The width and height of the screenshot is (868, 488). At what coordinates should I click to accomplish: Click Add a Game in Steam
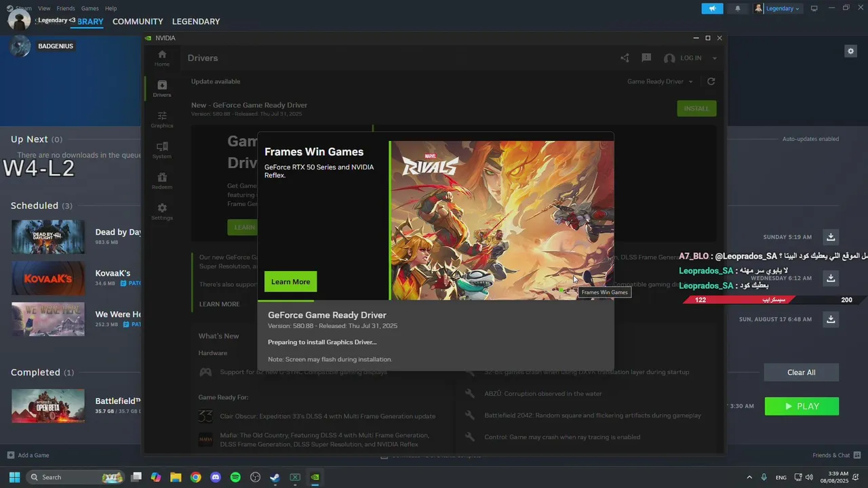[x=28, y=455]
